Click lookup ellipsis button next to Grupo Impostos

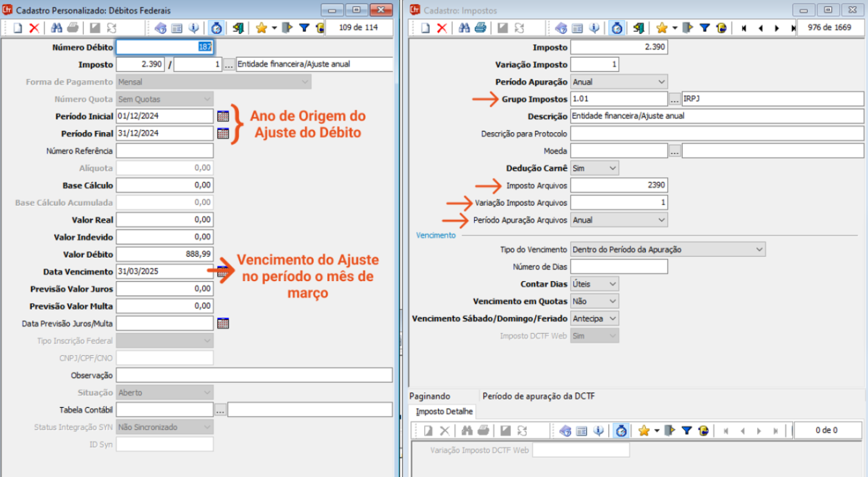[675, 99]
